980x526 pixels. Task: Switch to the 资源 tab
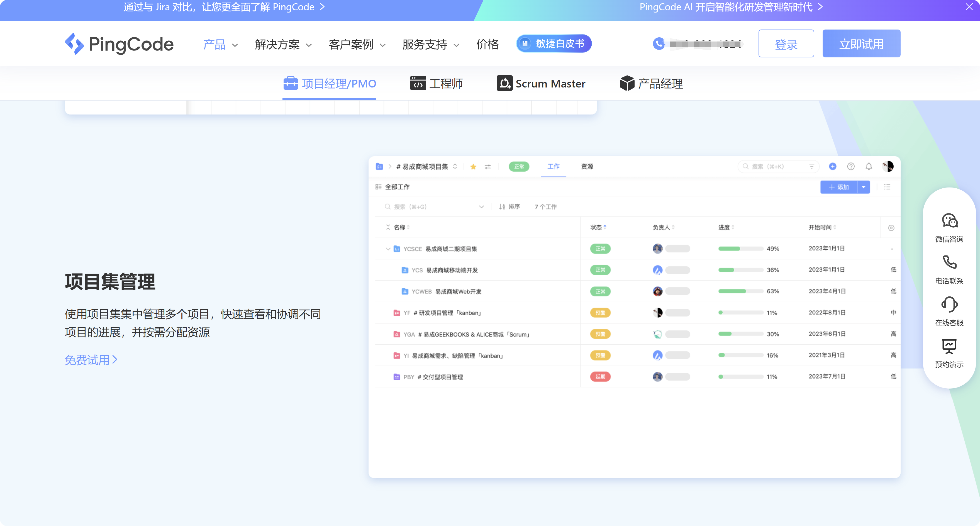click(x=587, y=166)
